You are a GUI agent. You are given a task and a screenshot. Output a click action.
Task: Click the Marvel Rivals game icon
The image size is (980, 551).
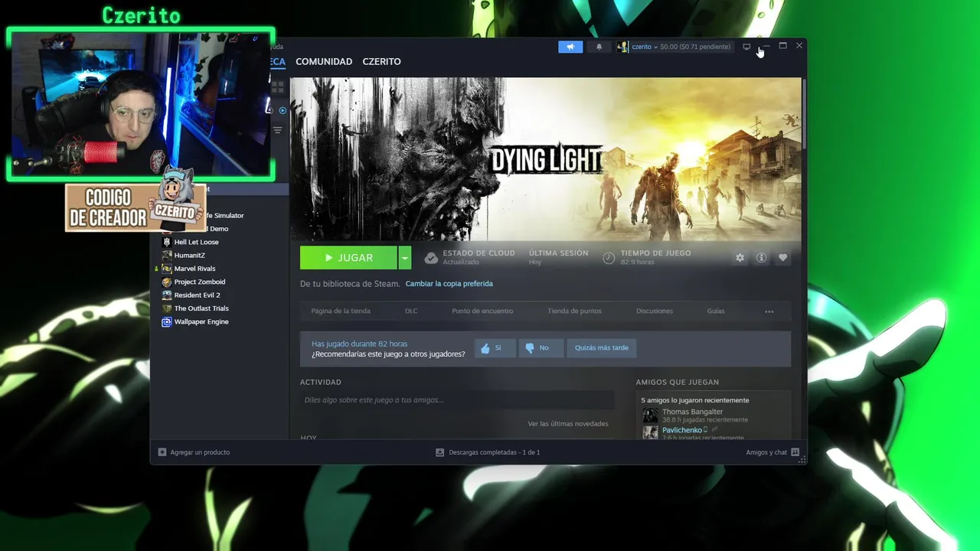pos(167,269)
